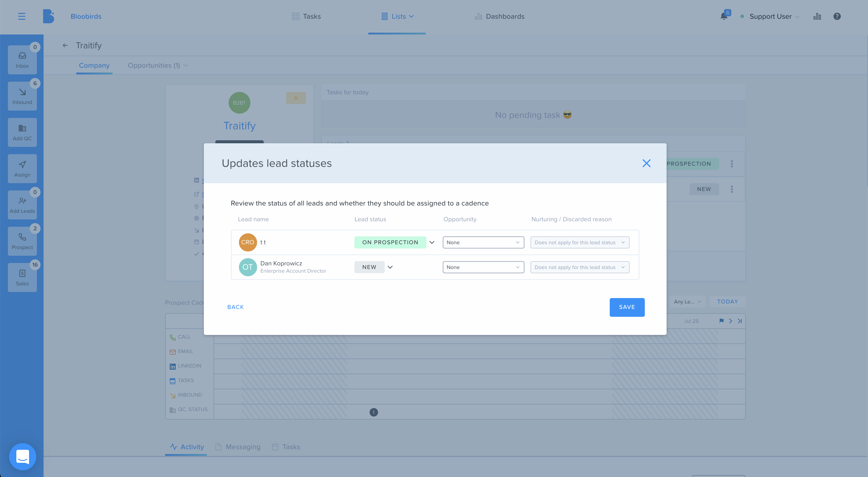
Task: Click the ON PROSPECTION status badge
Action: click(390, 242)
